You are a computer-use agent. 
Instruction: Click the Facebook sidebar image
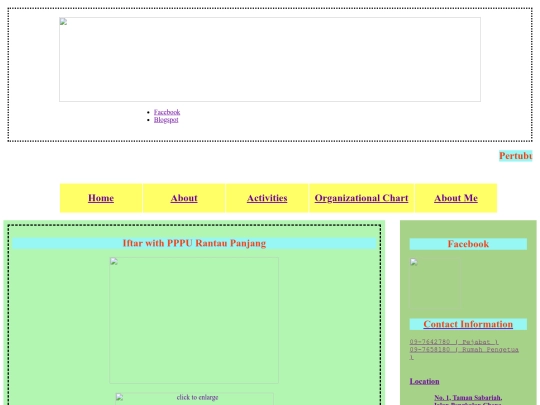435,283
